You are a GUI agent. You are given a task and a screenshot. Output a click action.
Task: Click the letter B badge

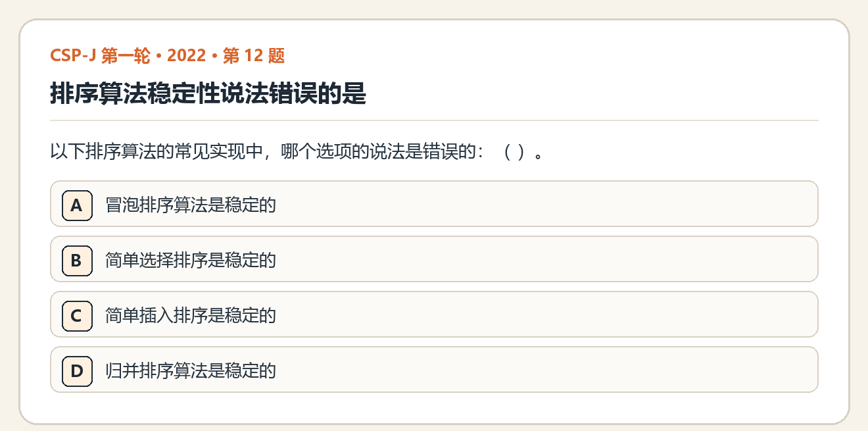tap(77, 261)
